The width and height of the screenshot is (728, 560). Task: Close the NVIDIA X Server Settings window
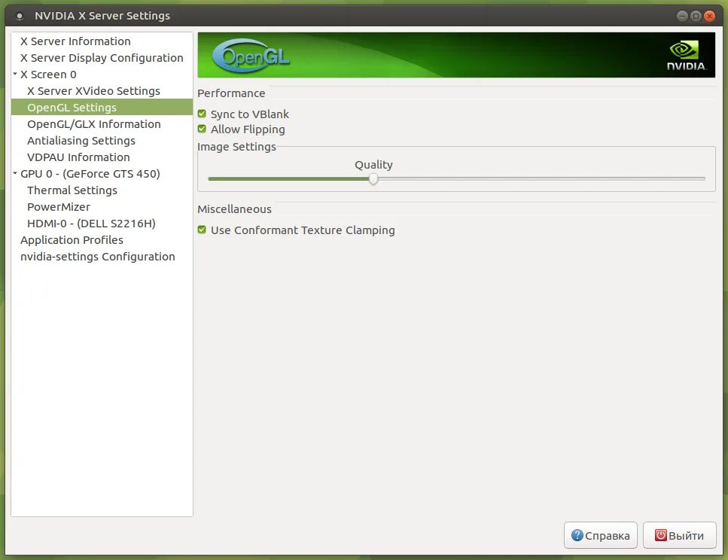click(x=709, y=17)
